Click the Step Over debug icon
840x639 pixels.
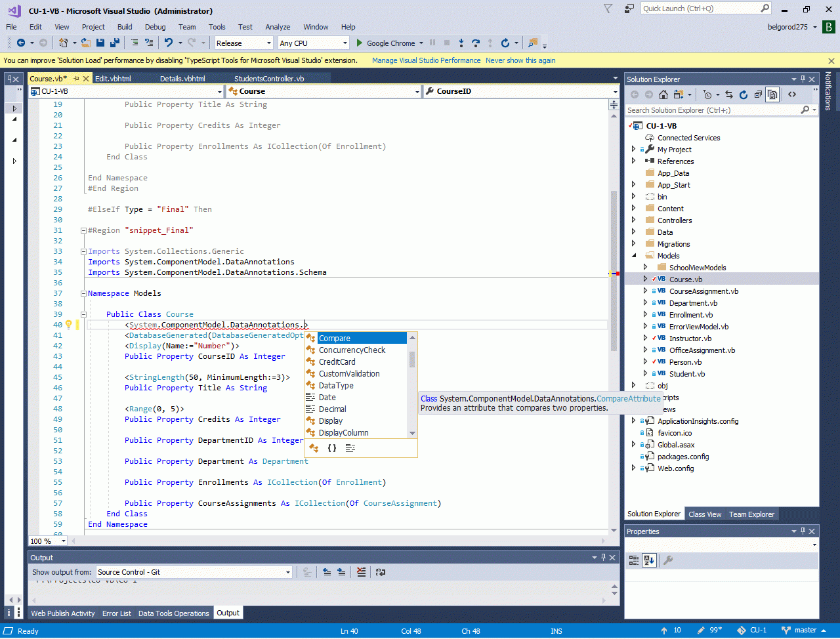(476, 43)
